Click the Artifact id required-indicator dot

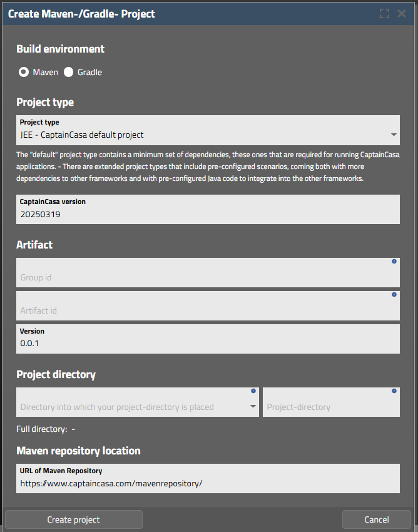click(394, 295)
